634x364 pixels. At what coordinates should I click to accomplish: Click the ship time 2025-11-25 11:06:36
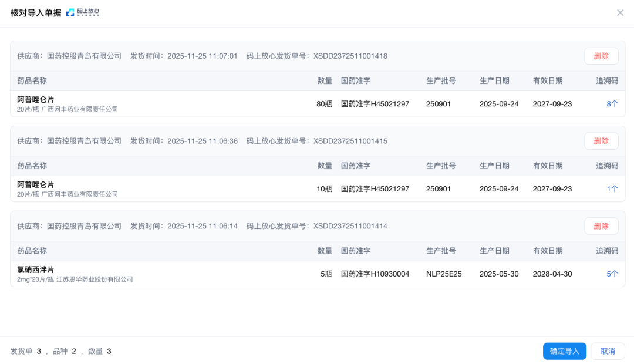[x=203, y=141]
